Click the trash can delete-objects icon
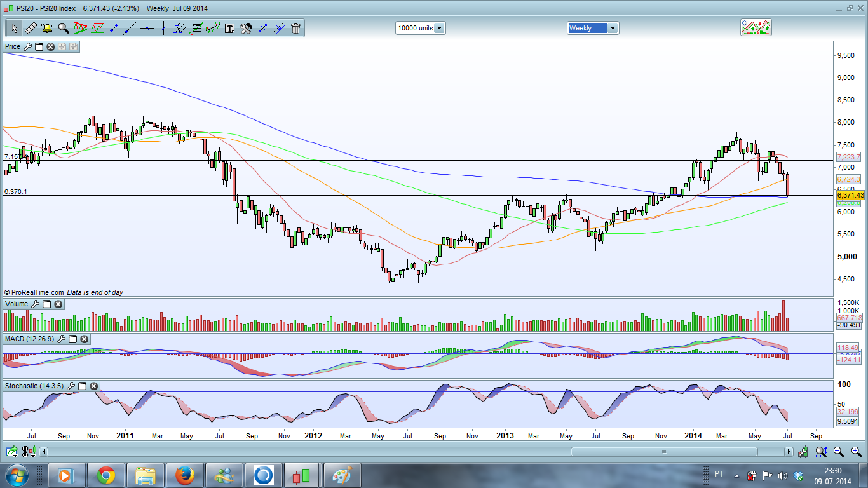This screenshot has height=488, width=868. pos(295,28)
